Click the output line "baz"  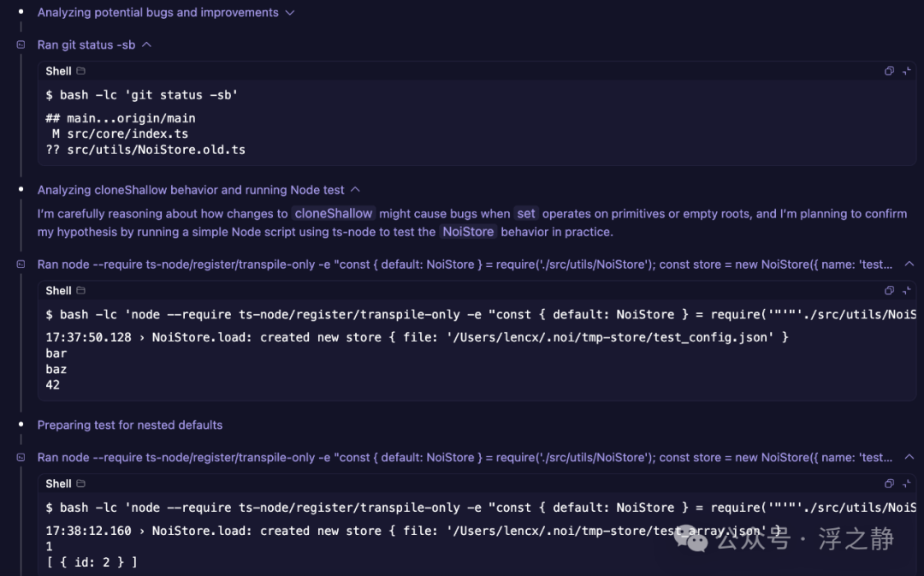(x=56, y=369)
